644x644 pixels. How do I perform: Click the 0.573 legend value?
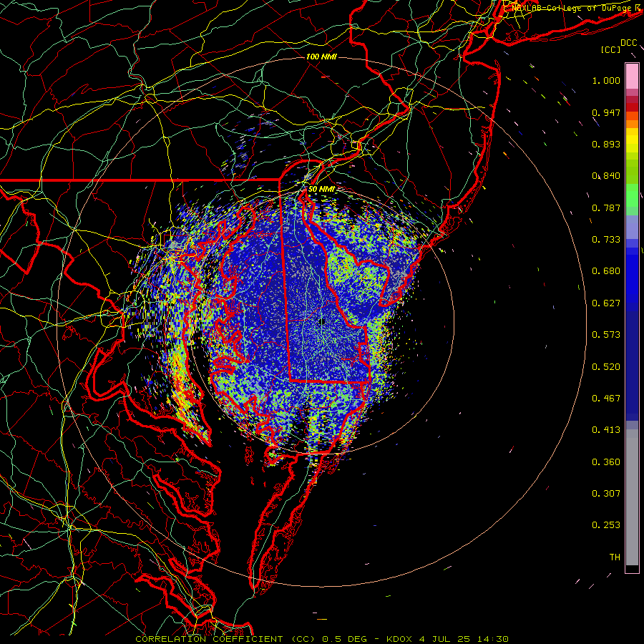coord(606,335)
